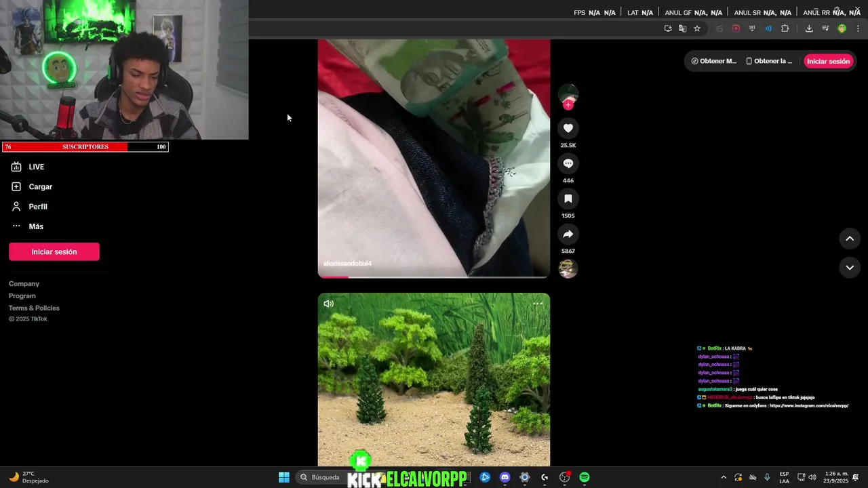868x488 pixels.
Task: Open Cargar upload in sidebar
Action: pyautogui.click(x=32, y=186)
